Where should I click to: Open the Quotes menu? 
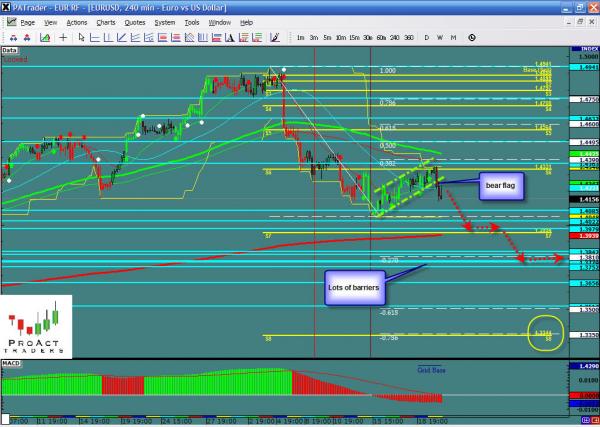(133, 21)
